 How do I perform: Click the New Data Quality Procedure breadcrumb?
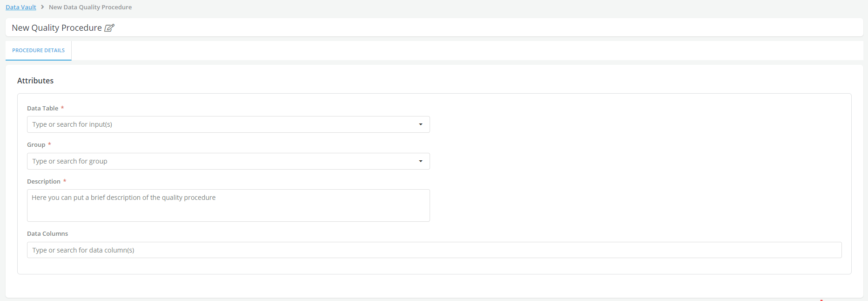point(90,7)
